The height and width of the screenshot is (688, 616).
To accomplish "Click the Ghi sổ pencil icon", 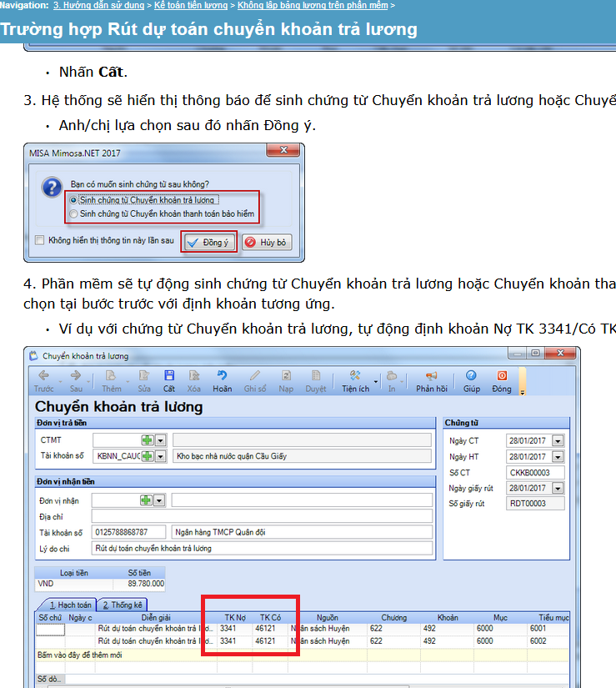I will [x=255, y=375].
